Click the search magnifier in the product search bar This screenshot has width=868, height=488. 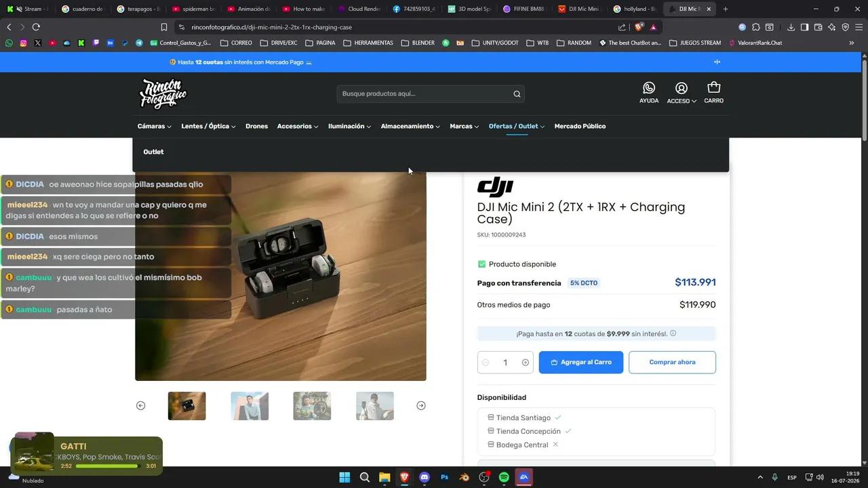[x=517, y=94]
